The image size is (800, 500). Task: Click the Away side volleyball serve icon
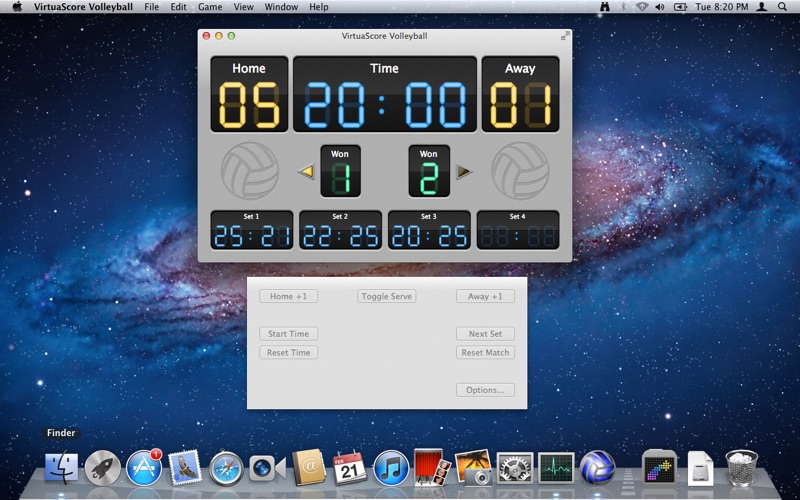pos(520,170)
